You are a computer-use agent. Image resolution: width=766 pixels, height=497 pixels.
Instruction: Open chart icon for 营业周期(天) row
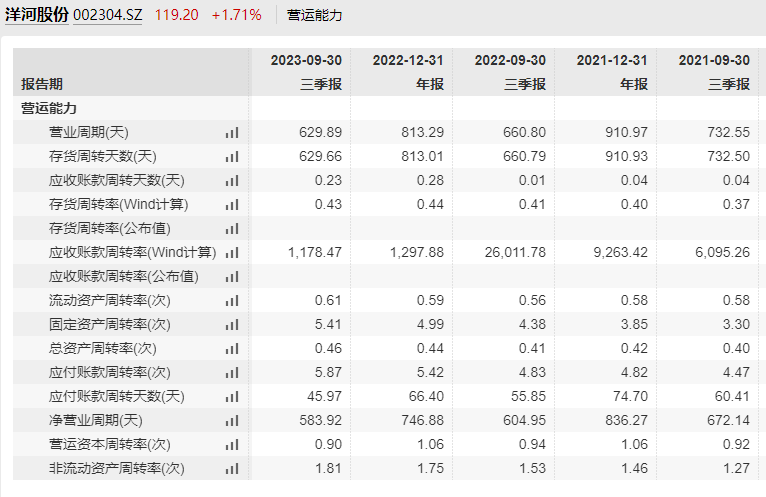coord(232,132)
